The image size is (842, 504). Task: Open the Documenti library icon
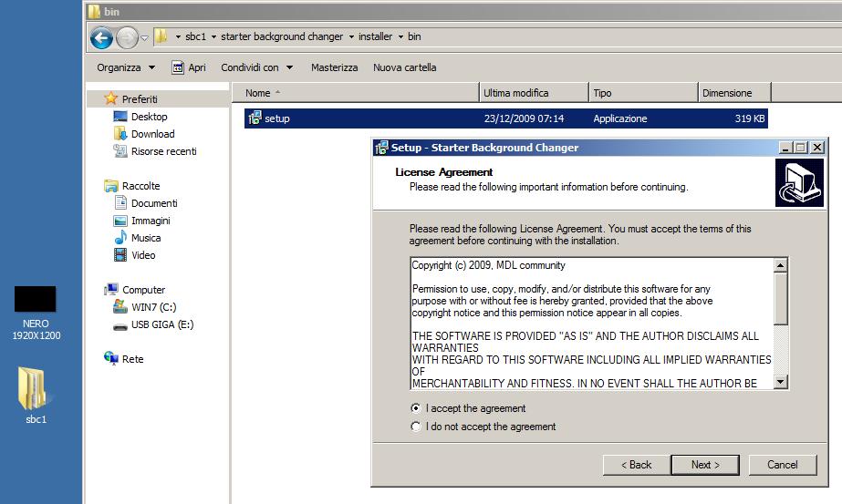point(120,202)
